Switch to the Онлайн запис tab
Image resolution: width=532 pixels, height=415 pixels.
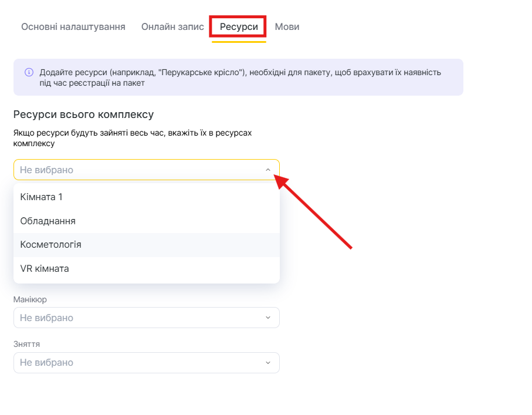pos(172,27)
